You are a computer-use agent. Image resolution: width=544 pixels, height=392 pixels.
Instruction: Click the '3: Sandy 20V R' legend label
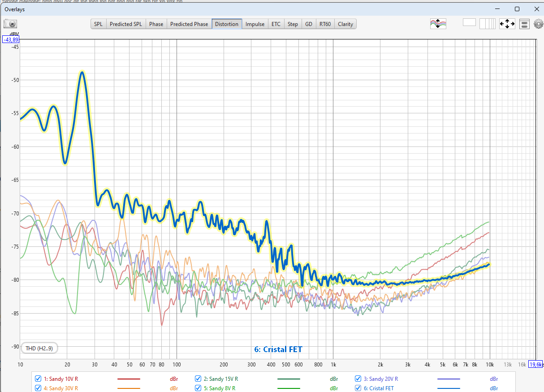tap(381, 379)
